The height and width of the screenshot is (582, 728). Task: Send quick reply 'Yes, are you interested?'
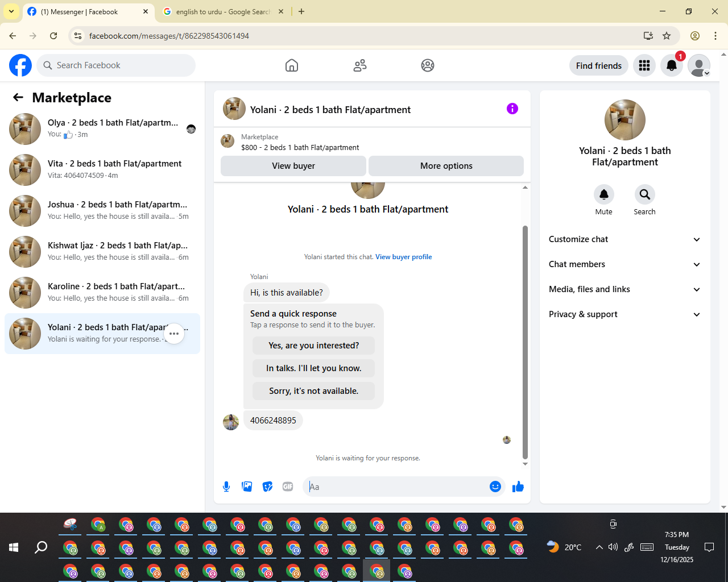pos(314,346)
